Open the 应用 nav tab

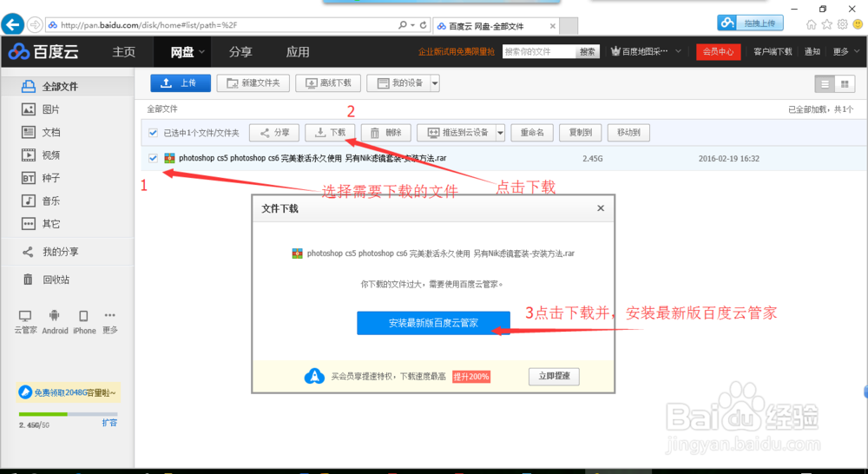[x=297, y=52]
